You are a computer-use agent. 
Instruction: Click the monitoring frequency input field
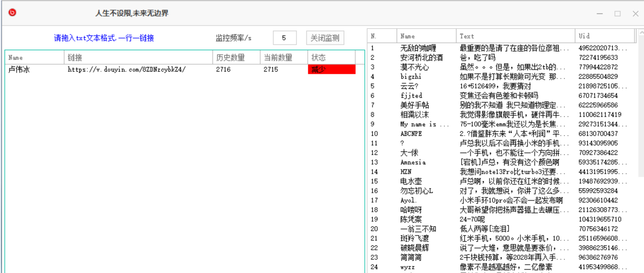[x=284, y=38]
